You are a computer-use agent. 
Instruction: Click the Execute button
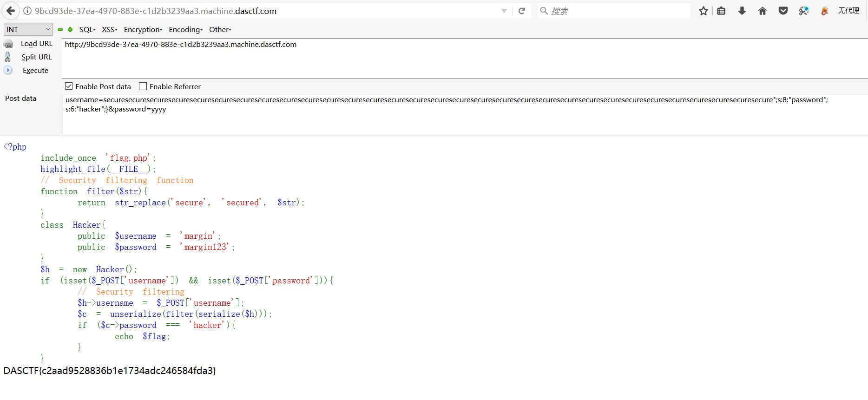[x=36, y=70]
